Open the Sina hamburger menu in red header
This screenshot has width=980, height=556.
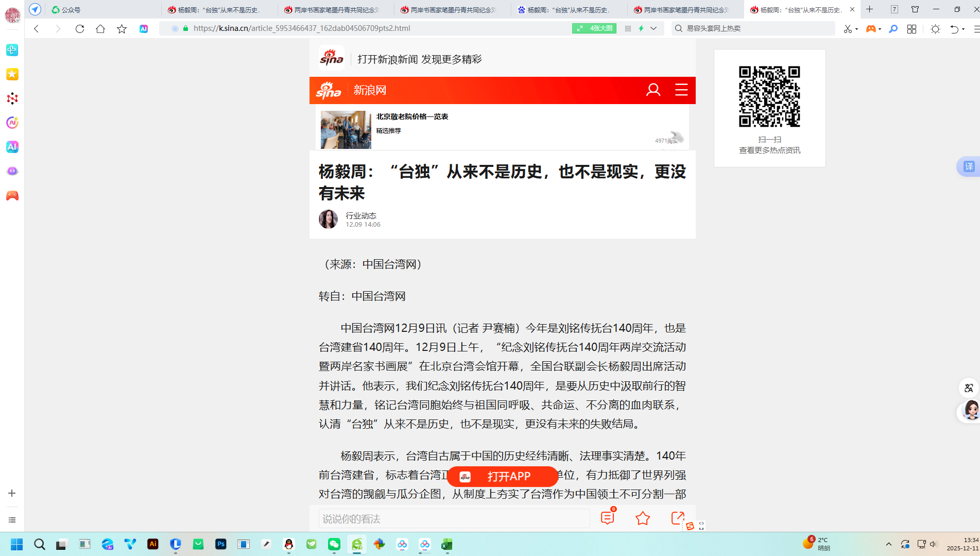pos(681,90)
